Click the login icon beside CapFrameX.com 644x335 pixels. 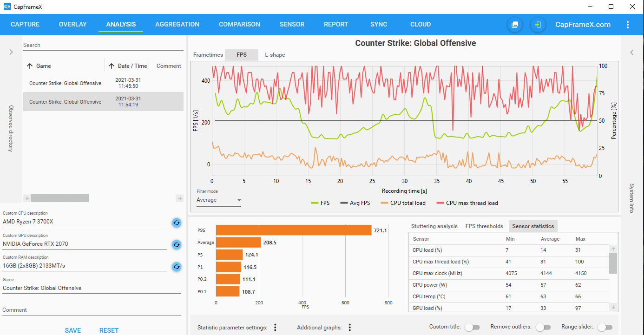click(x=538, y=25)
